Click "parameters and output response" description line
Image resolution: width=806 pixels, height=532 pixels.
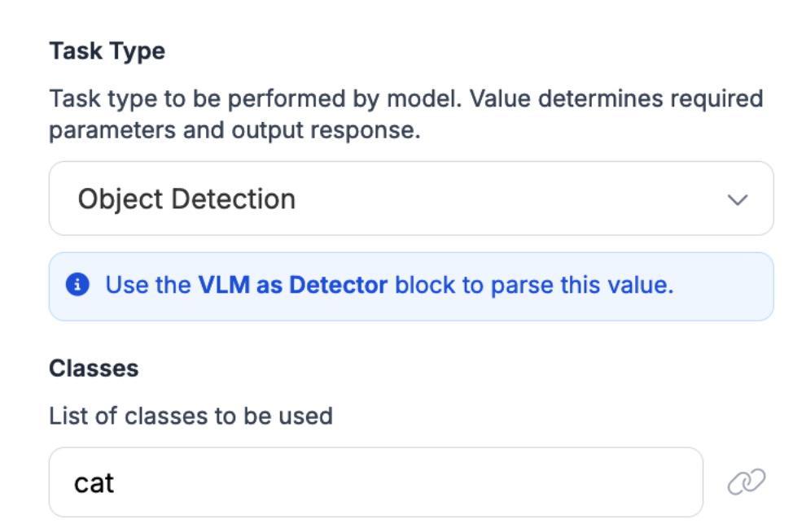[x=234, y=130]
